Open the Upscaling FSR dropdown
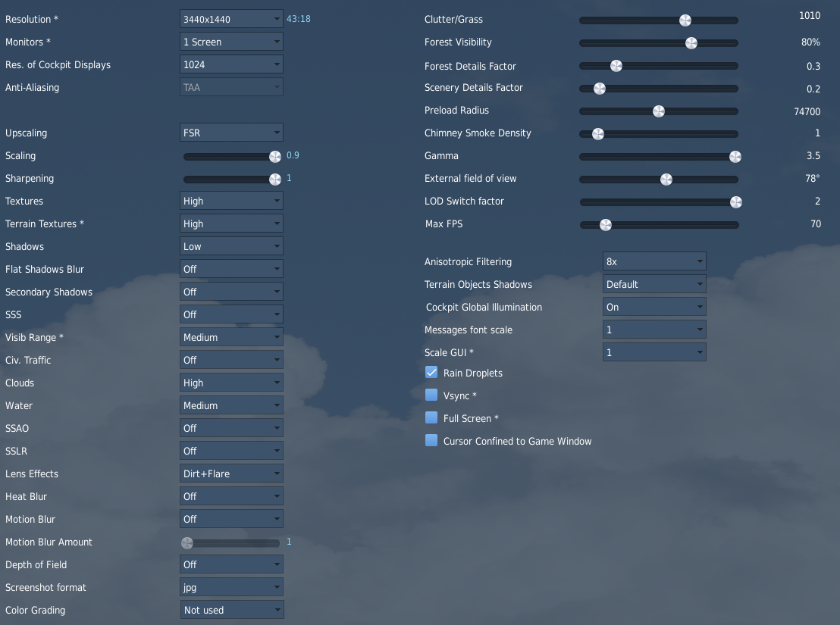The width and height of the screenshot is (840, 625). 231,133
